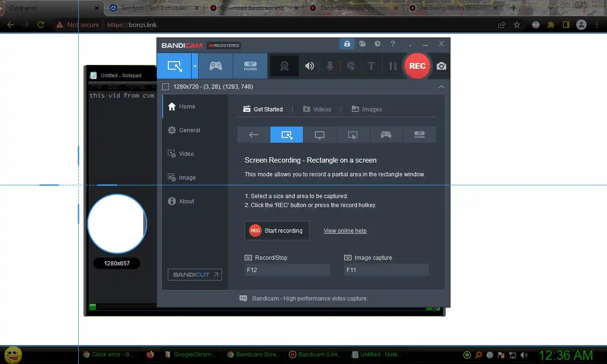The image size is (607, 364).
Task: Click the Not secure warning
Action: [x=78, y=25]
